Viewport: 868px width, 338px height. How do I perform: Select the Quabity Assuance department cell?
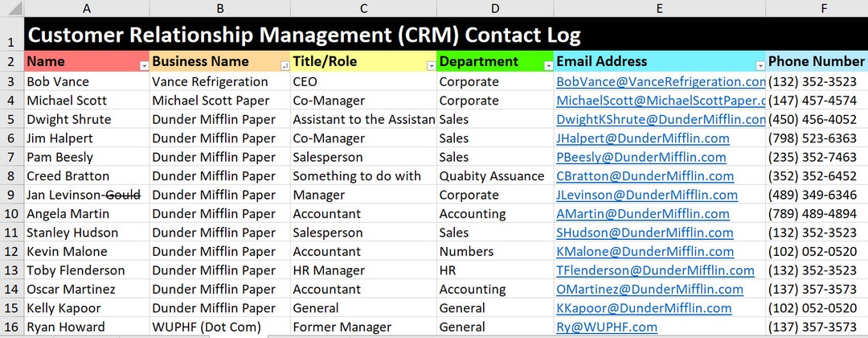pyautogui.click(x=495, y=176)
